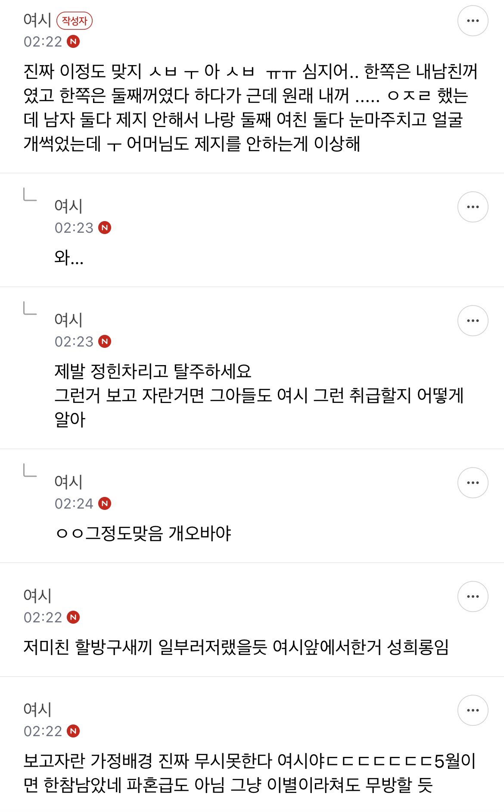Image resolution: width=504 pixels, height=812 pixels.
Task: Open more options on '보고자란 가정배경' comment
Action: point(473,710)
